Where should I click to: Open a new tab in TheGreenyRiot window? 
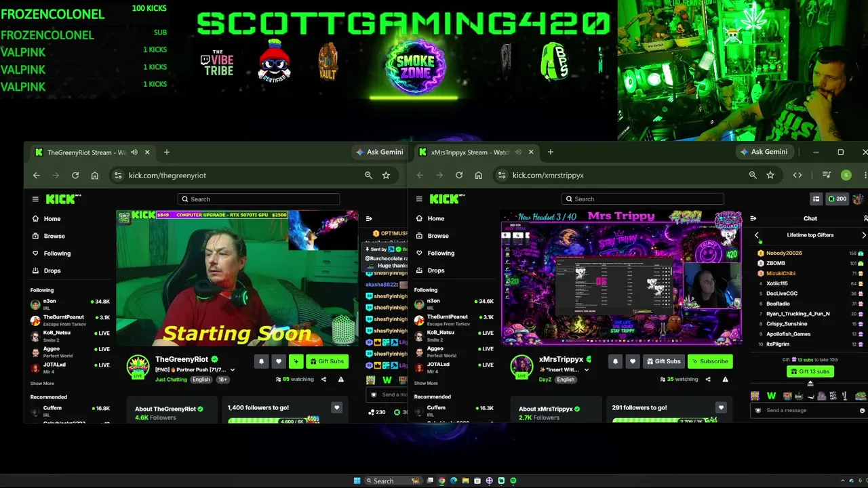click(x=167, y=152)
